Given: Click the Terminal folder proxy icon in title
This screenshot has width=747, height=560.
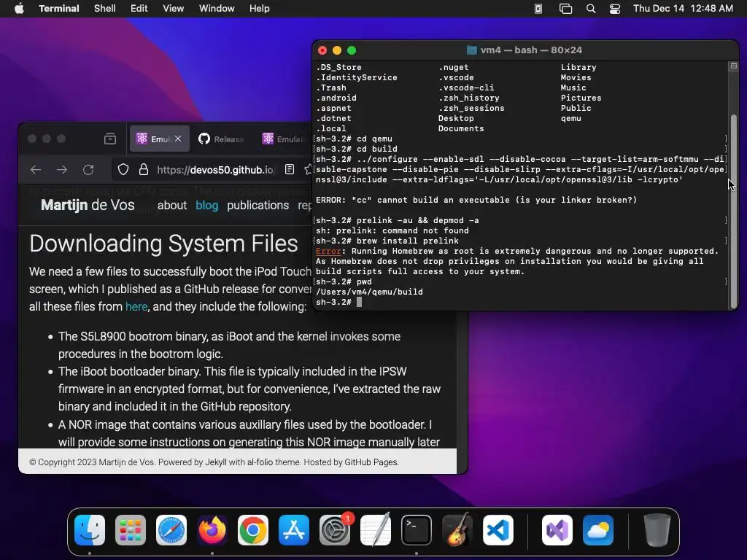Looking at the screenshot, I should pos(472,50).
